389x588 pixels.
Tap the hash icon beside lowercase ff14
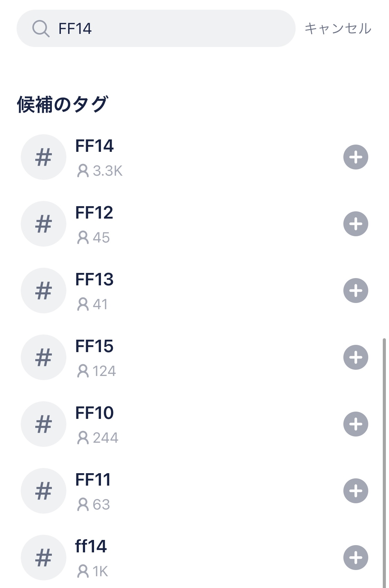coord(44,558)
